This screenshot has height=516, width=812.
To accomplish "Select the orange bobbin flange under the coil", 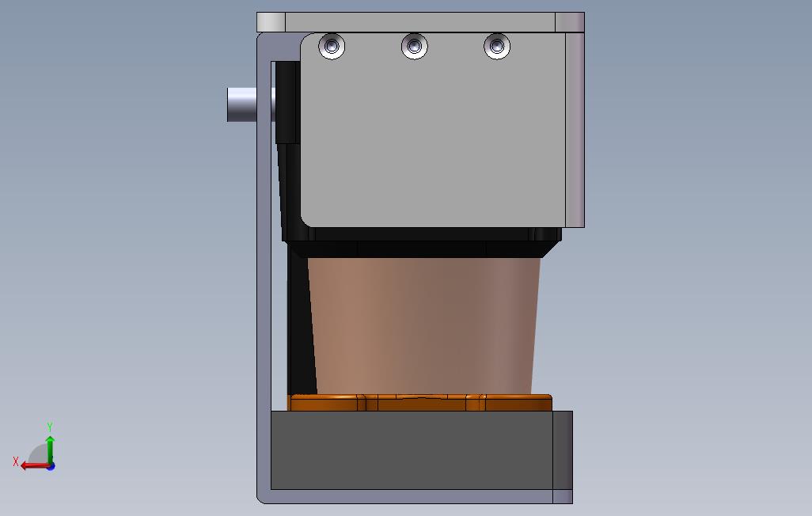I will (x=420, y=403).
